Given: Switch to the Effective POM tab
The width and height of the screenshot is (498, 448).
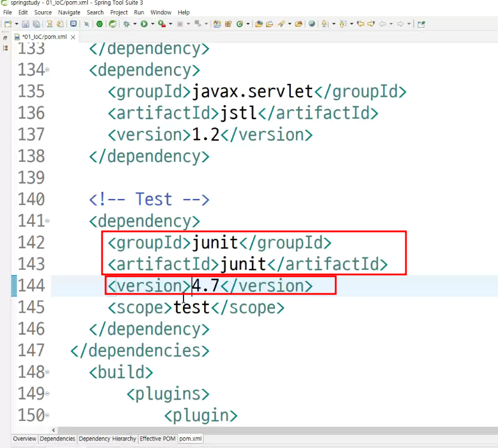Looking at the screenshot, I should tap(158, 439).
